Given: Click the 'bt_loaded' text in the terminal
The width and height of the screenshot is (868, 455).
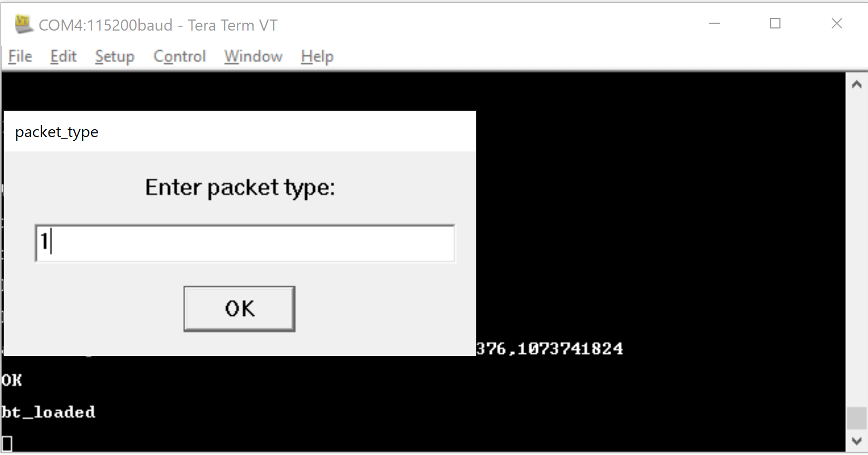Looking at the screenshot, I should 49,412.
